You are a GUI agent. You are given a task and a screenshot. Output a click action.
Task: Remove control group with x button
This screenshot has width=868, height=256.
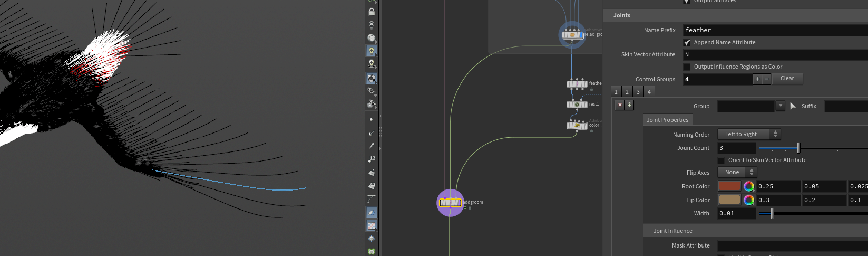click(x=620, y=105)
